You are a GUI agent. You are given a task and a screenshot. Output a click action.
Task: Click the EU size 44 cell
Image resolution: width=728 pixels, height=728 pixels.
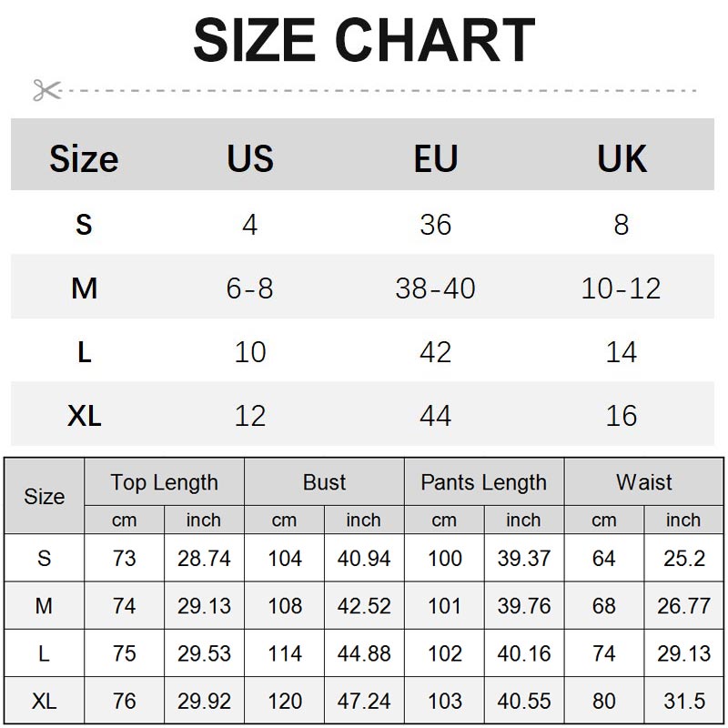(x=435, y=416)
